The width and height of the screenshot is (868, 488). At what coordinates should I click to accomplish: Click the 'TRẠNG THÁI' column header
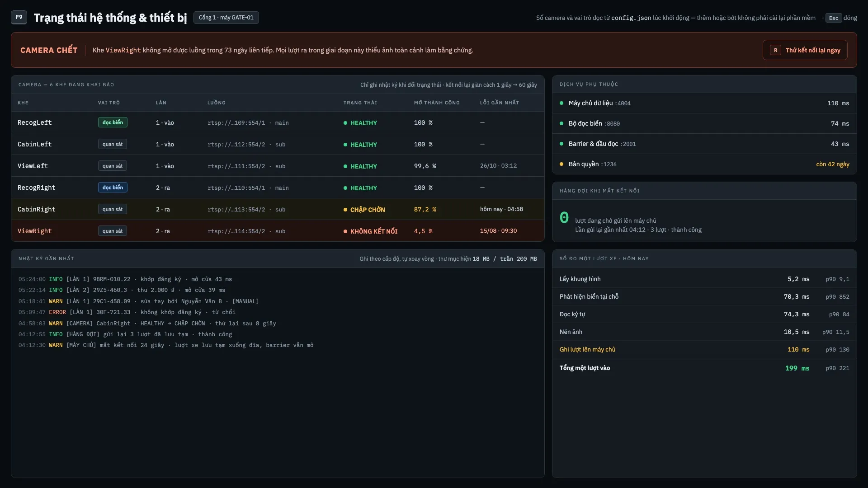click(x=360, y=103)
